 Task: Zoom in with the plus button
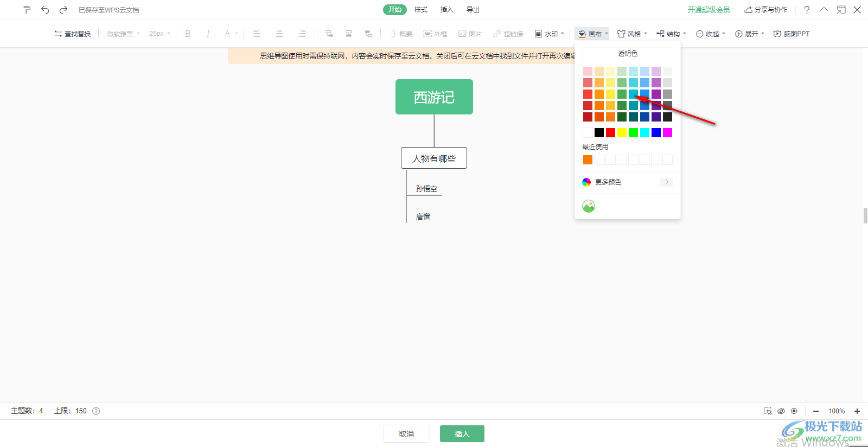[857, 411]
